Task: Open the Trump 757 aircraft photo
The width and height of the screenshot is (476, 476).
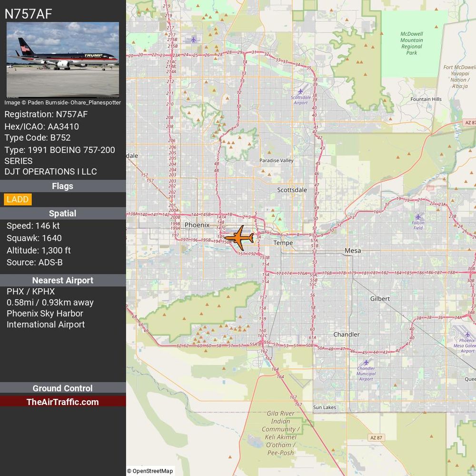Action: [x=63, y=59]
